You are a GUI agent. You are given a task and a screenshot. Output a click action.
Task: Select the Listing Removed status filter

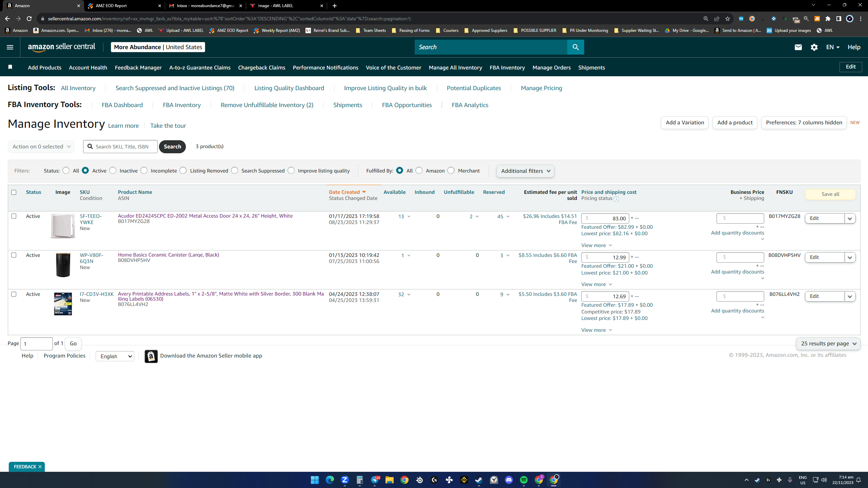[183, 170]
